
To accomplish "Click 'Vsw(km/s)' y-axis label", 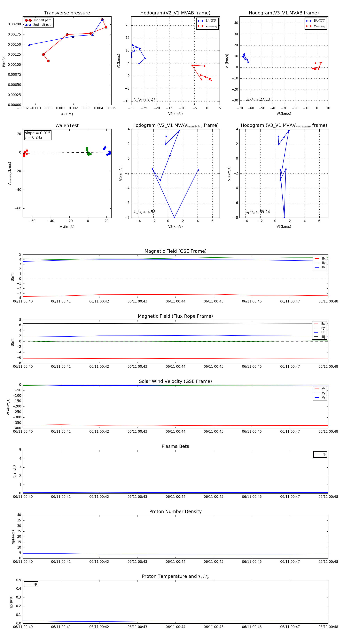I will 8,407.
